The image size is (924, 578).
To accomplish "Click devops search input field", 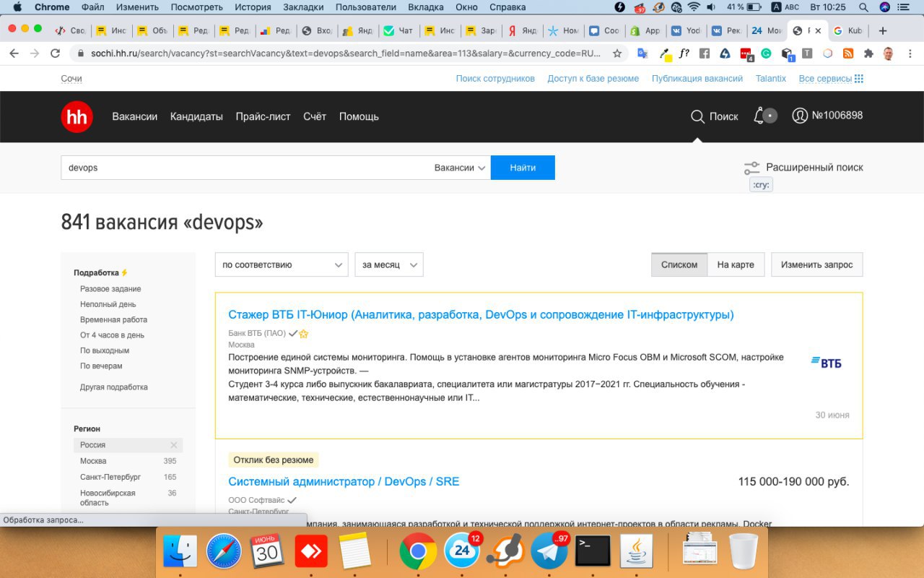I will coord(245,168).
